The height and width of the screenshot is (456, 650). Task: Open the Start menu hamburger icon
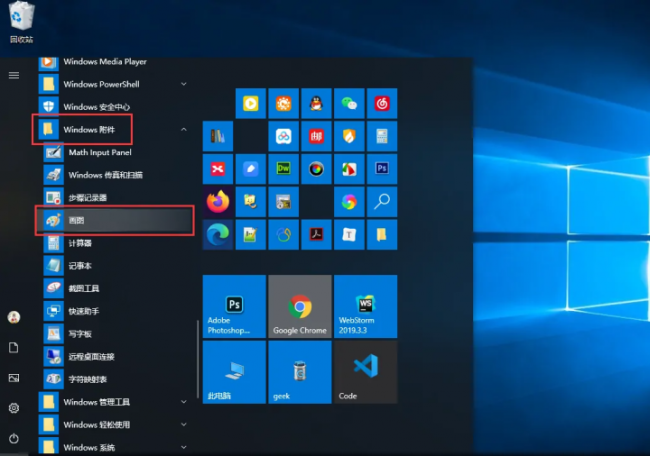(x=14, y=75)
